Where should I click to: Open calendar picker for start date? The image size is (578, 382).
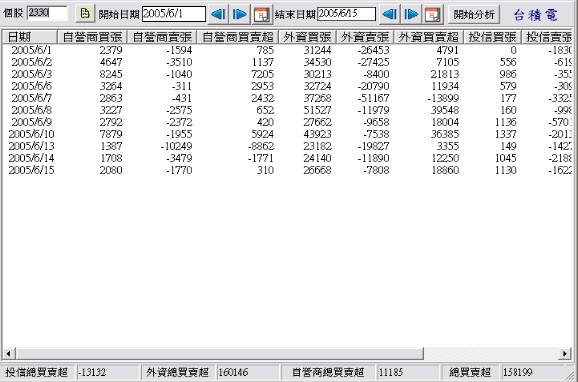pyautogui.click(x=262, y=14)
